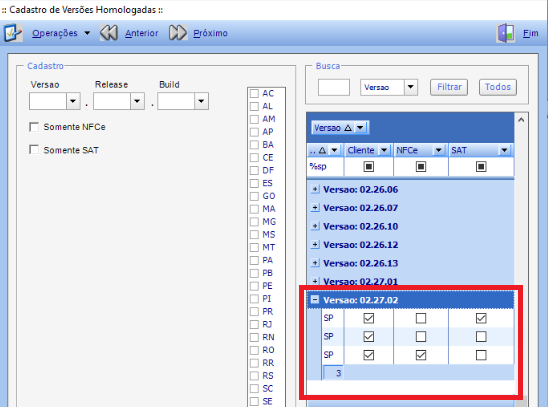This screenshot has width=548, height=407.
Task: Expand the Versao 02.26.13 group
Action: 315,263
